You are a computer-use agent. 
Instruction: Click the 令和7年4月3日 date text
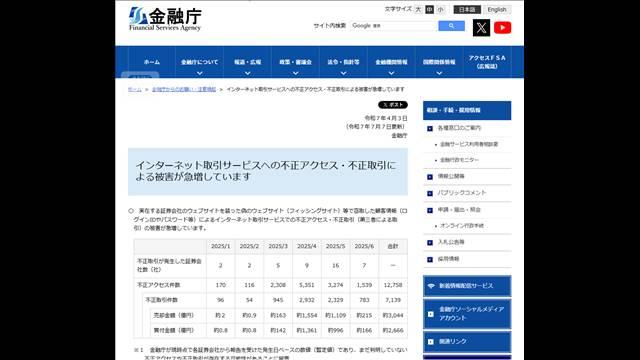click(x=386, y=118)
